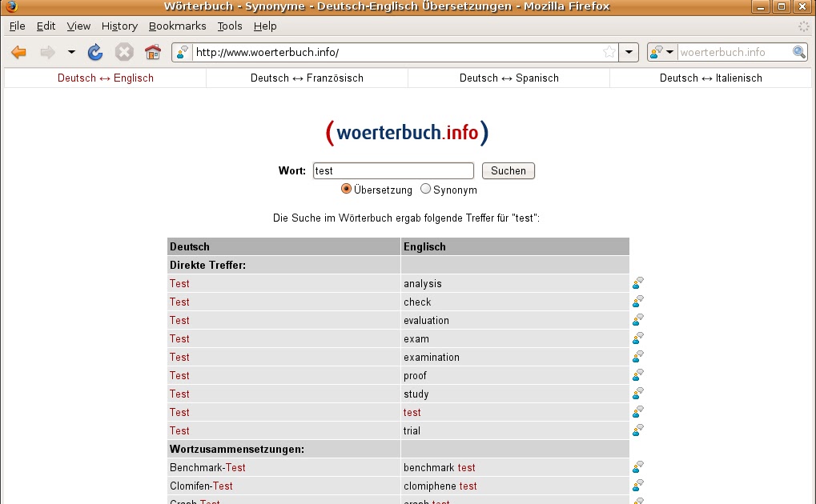Viewport: 816px width, 504px height.
Task: Open the address bar history dropdown
Action: click(629, 52)
